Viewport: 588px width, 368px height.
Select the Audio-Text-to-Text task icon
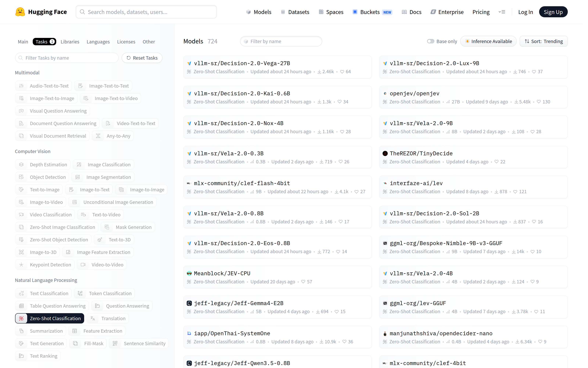click(x=21, y=86)
